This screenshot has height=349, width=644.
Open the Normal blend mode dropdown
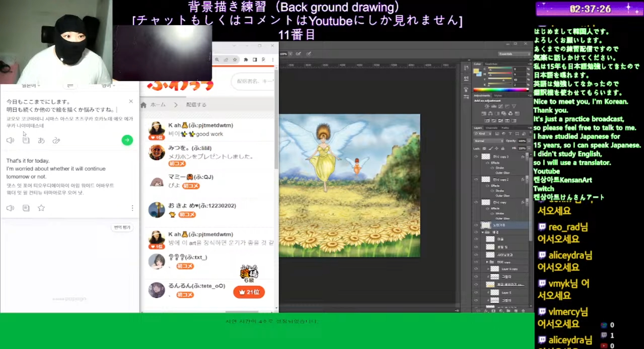pos(488,141)
